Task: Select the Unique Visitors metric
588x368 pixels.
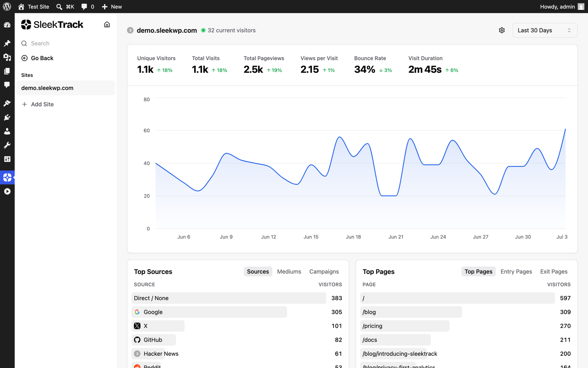Action: coord(156,65)
